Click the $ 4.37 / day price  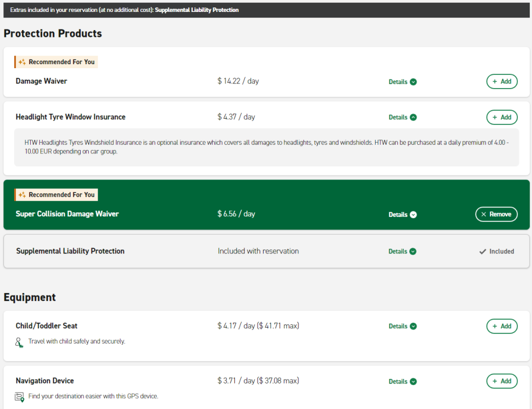tap(236, 117)
